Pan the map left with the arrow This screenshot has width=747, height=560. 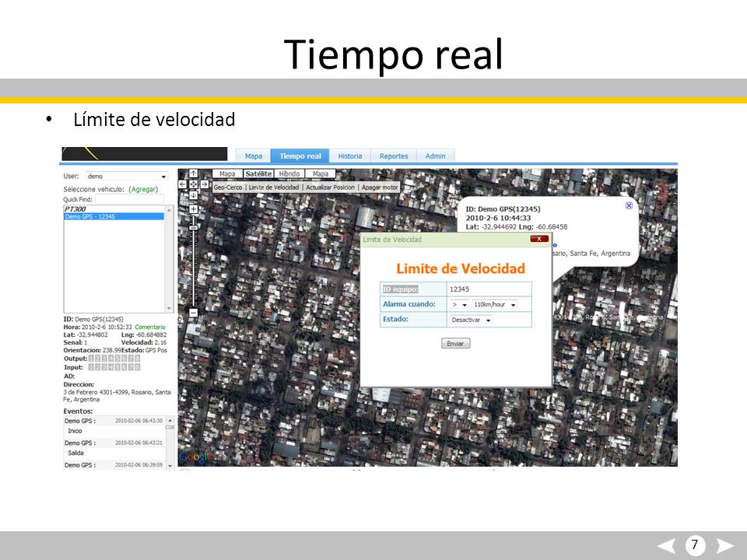click(182, 184)
